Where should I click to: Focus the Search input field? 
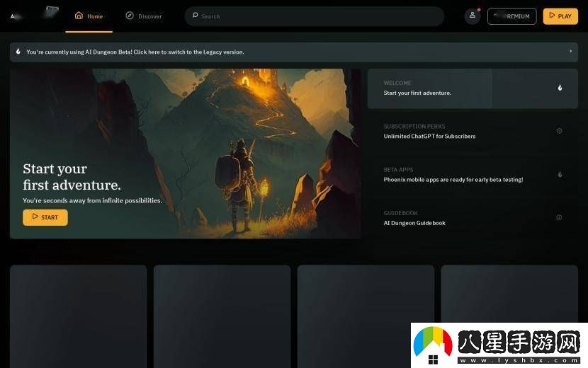[x=319, y=16]
